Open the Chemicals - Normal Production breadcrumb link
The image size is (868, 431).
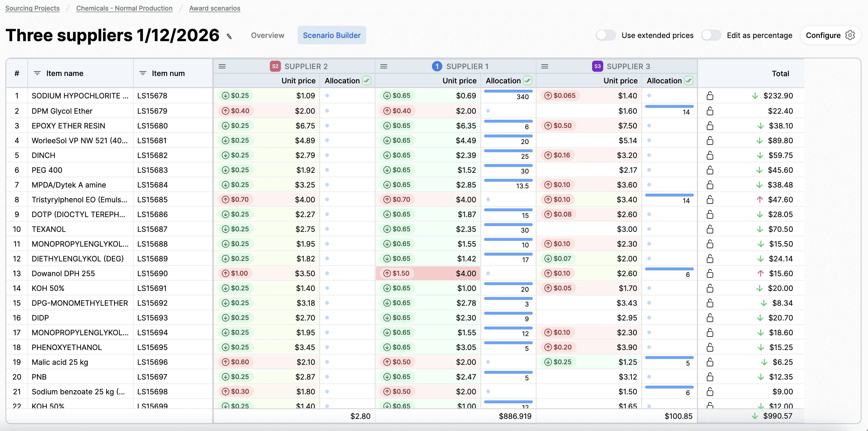tap(124, 8)
